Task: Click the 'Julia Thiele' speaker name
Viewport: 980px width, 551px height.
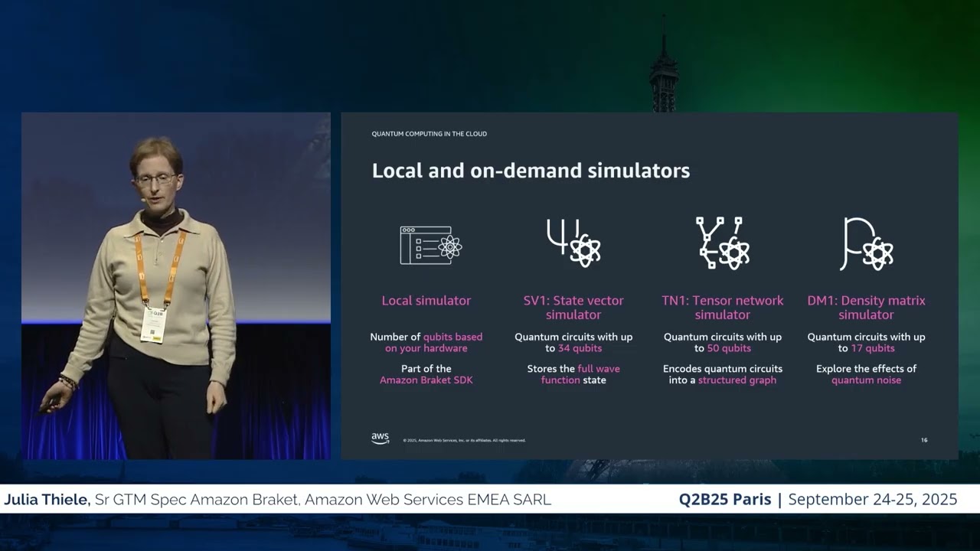Action: [x=47, y=500]
